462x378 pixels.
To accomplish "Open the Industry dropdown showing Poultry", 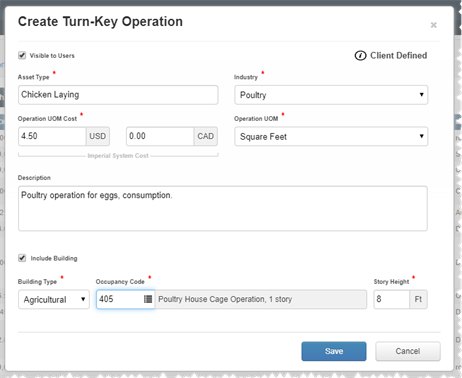I will pos(331,95).
